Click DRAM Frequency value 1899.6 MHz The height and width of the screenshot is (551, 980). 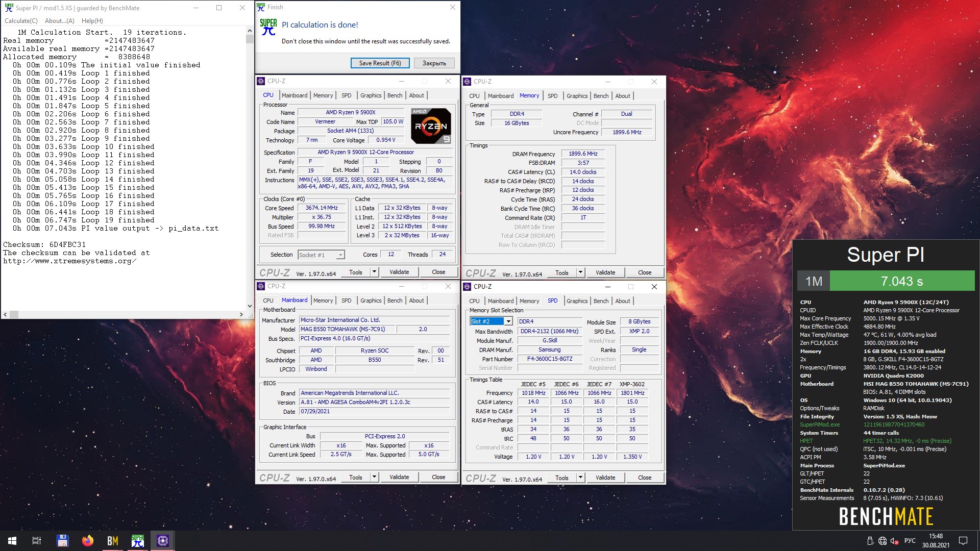pos(583,154)
